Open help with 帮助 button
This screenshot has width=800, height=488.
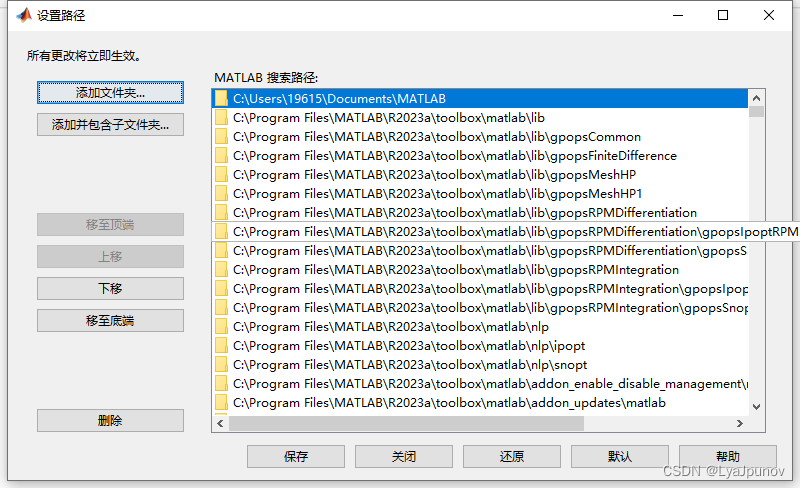[728, 456]
